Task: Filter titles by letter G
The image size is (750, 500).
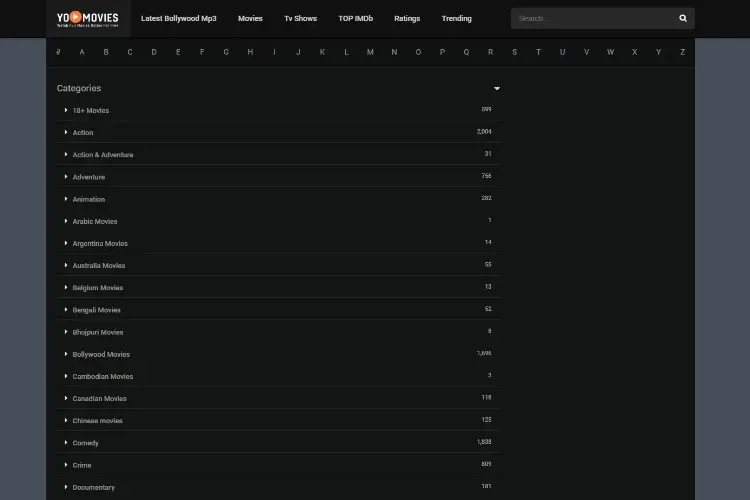Action: pos(226,52)
